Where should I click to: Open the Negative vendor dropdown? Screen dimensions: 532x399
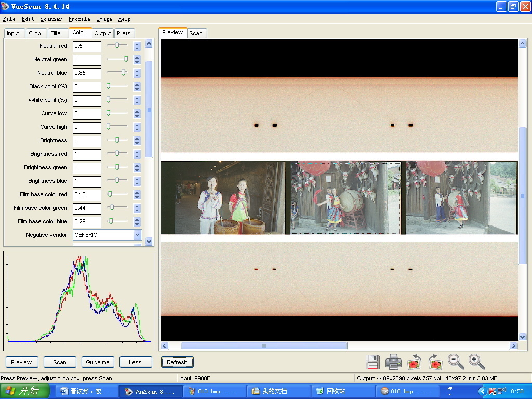pyautogui.click(x=137, y=235)
